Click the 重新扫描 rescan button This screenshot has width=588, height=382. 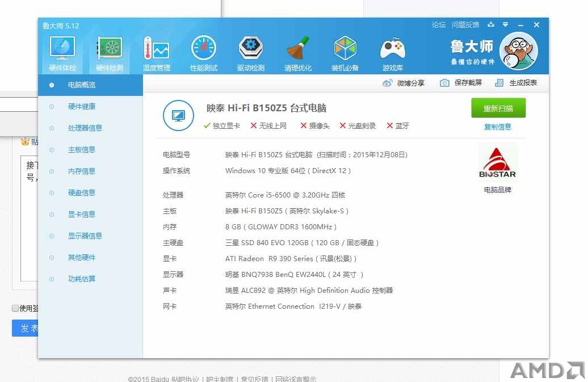pos(498,108)
